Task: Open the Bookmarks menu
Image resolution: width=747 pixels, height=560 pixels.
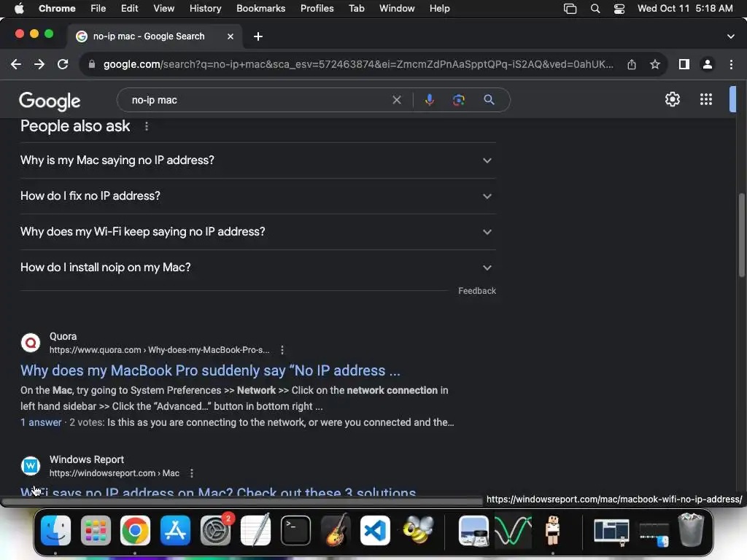Action: click(x=260, y=9)
